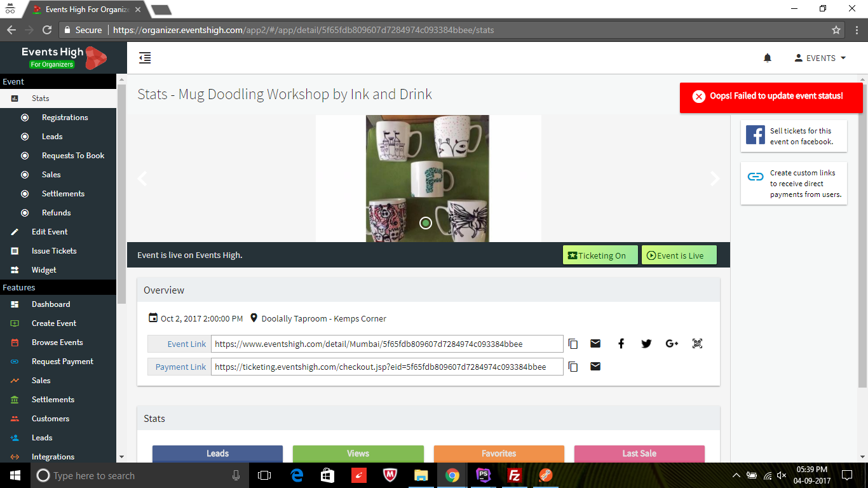Show previous event image with left arrow
This screenshot has width=868, height=488.
tap(142, 179)
